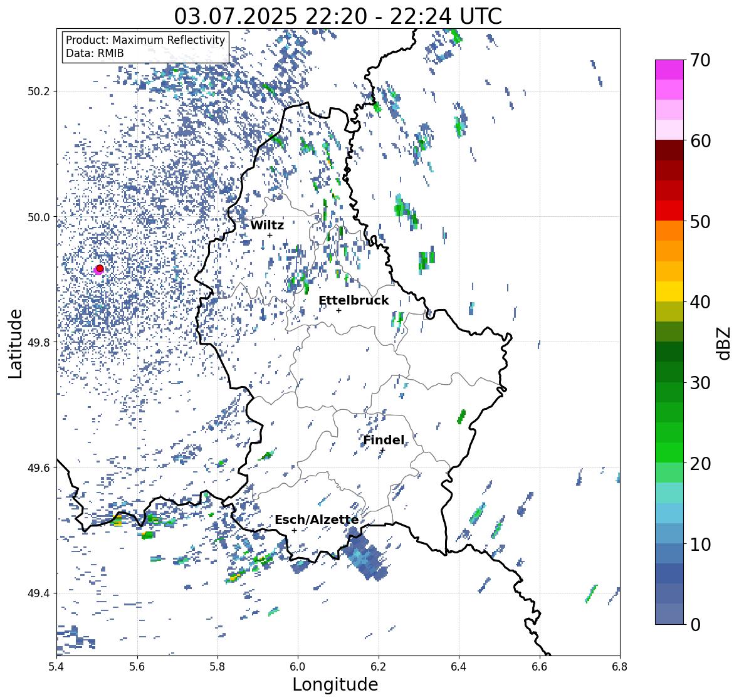This screenshot has height=700, width=739.
Task: Click the 60 value on the colorbar
Action: (700, 141)
